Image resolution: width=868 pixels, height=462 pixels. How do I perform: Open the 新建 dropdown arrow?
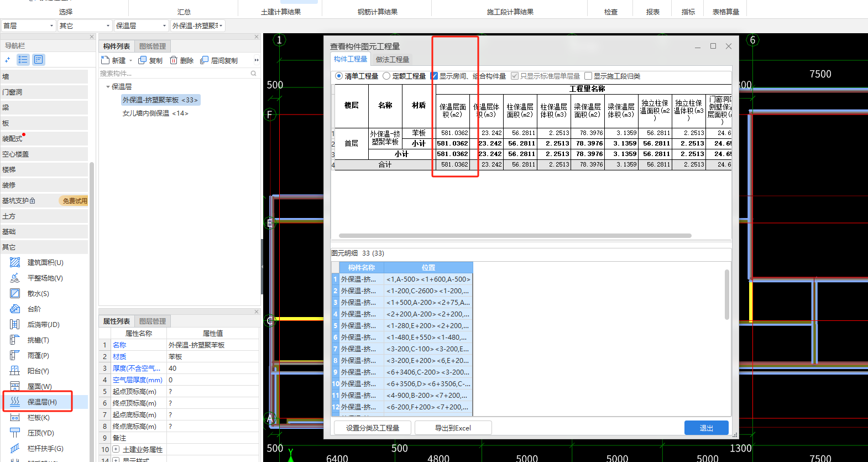[131, 60]
